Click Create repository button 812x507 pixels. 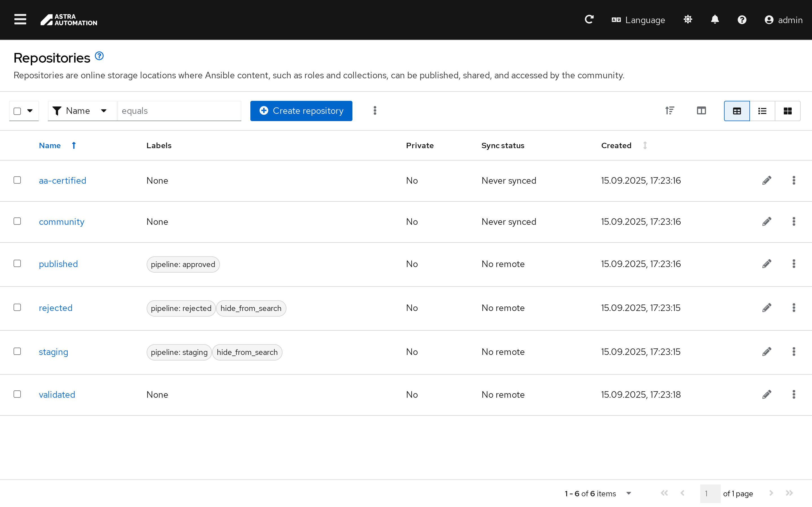[x=301, y=111]
